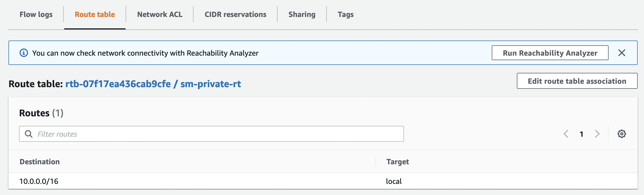
Task: Go to next page of routes
Action: [597, 134]
